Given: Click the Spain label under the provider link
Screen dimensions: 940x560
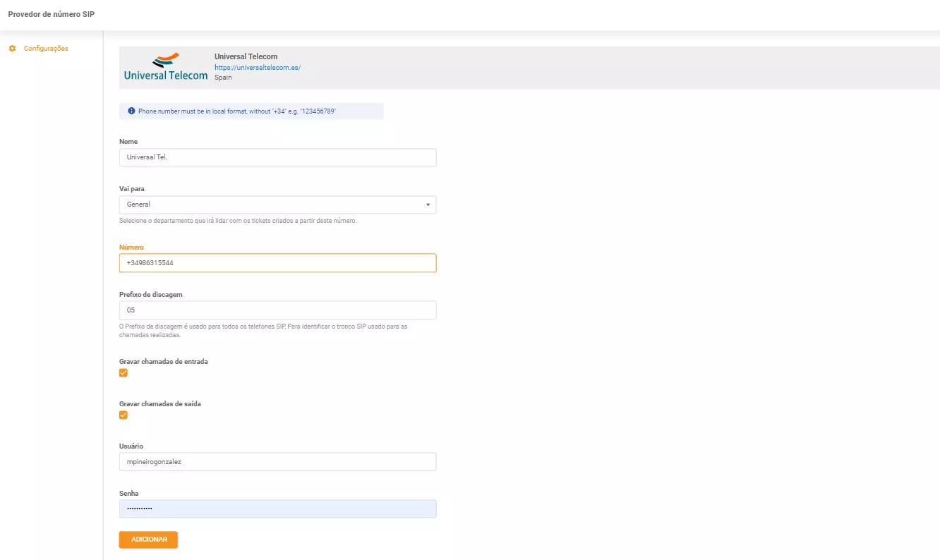Looking at the screenshot, I should (x=223, y=77).
